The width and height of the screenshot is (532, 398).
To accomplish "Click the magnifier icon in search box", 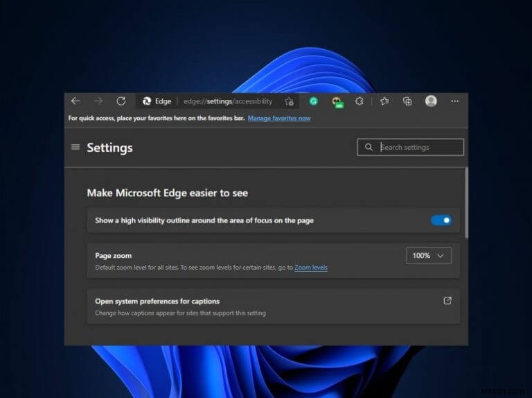I will click(x=369, y=147).
